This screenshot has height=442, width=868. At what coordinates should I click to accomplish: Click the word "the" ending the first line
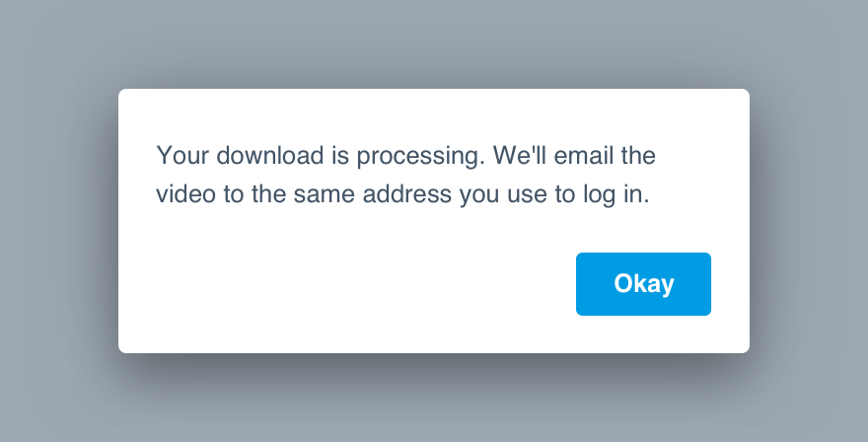(x=638, y=155)
